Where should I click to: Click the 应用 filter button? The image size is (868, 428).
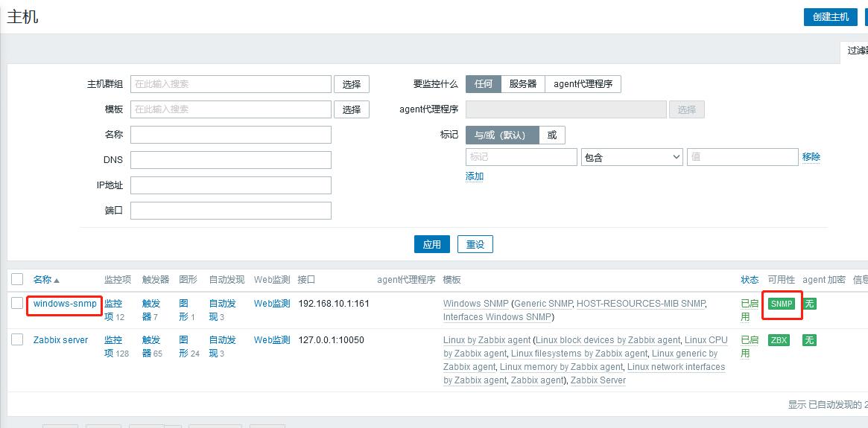pos(432,244)
